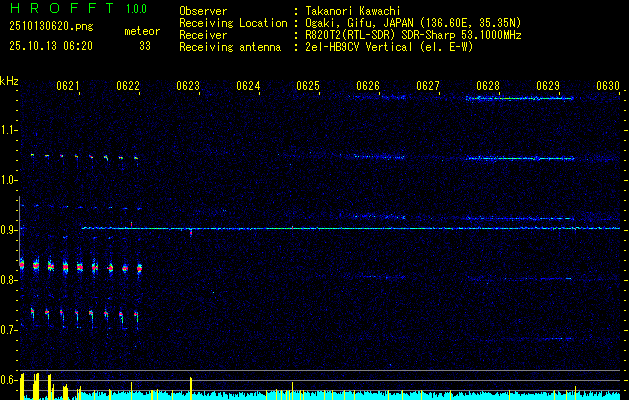The image size is (629, 400).
Task: Click the Receiving antenna label
Action: (230, 47)
